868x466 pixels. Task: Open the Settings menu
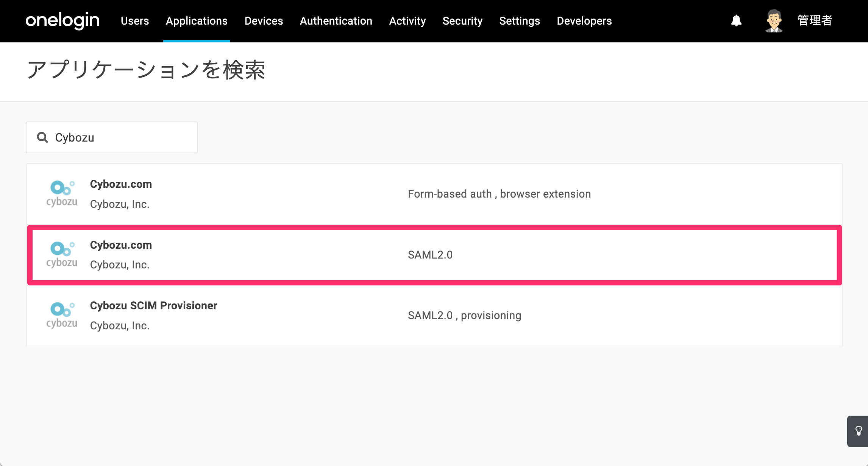click(520, 21)
